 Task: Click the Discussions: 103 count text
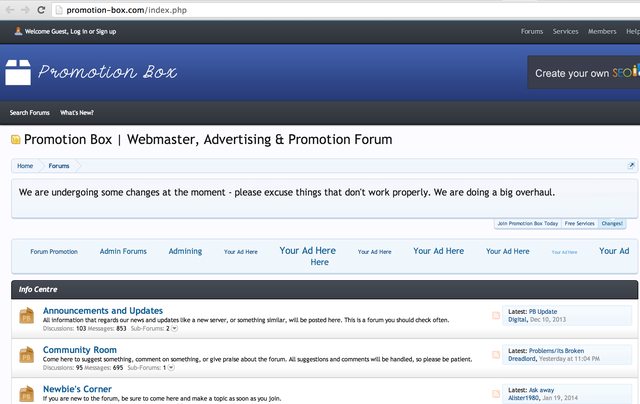(64, 329)
